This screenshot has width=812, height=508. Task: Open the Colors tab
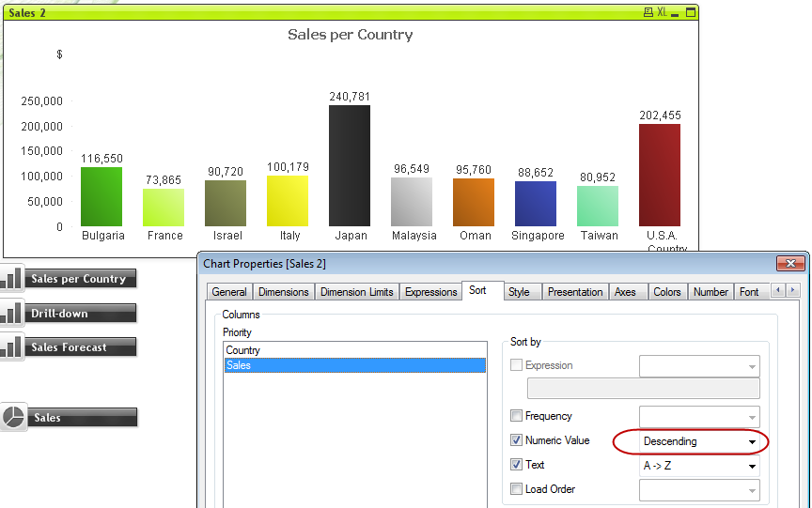pos(666,292)
